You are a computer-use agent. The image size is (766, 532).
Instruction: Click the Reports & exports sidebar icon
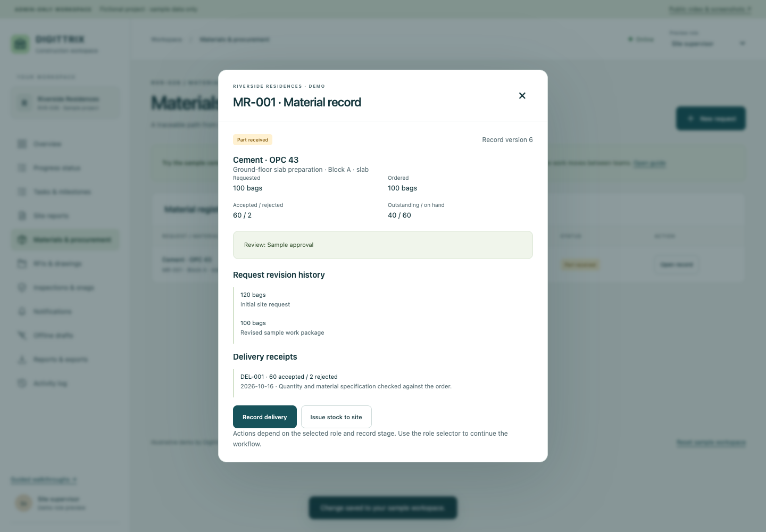click(x=22, y=360)
